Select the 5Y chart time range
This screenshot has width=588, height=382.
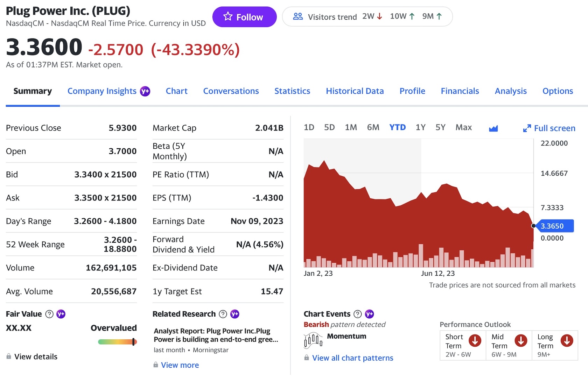tap(440, 127)
